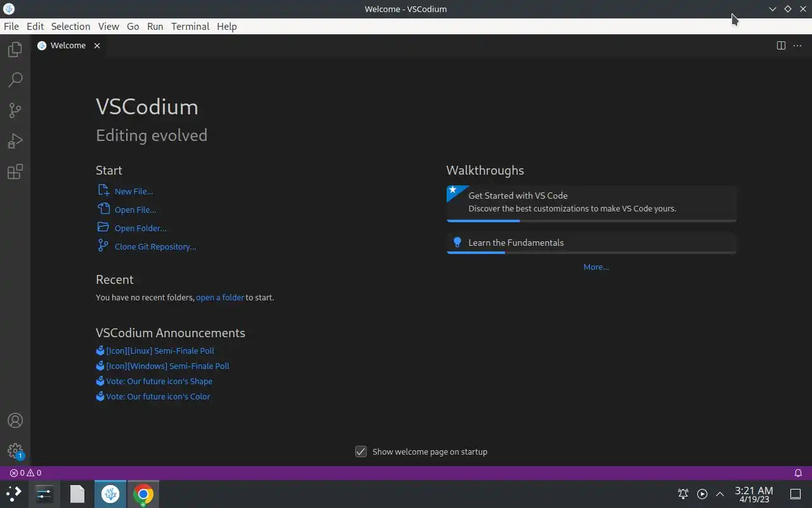This screenshot has width=812, height=508.
Task: Open the Explorer view in activity bar
Action: coord(15,50)
